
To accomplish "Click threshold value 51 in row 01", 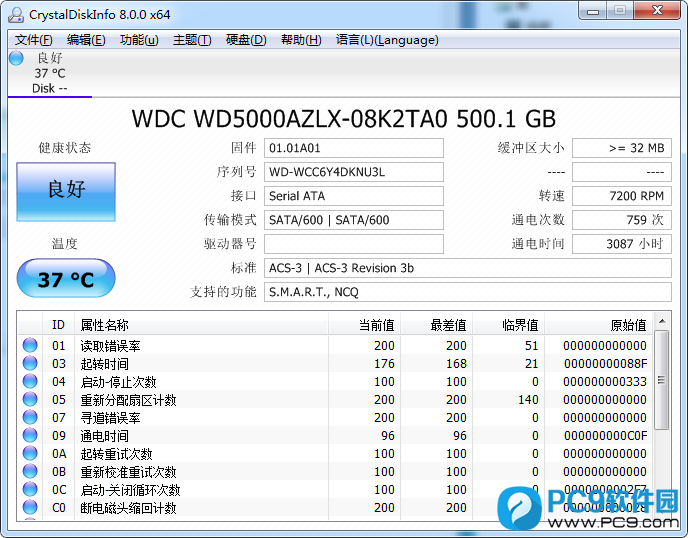I will 531,346.
